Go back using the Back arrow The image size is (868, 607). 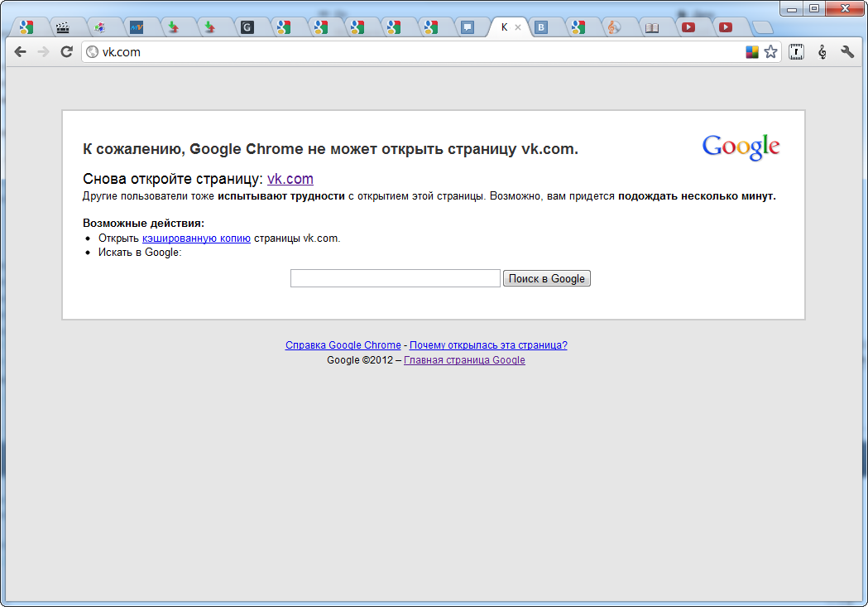click(21, 51)
